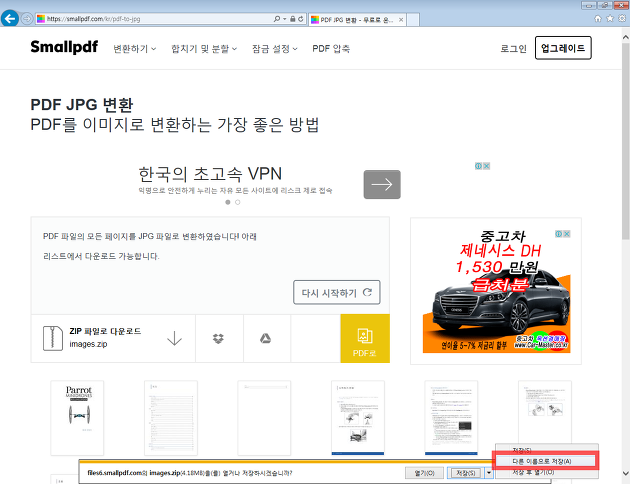The height and width of the screenshot is (484, 630).
Task: Expand the 변환하기 menu
Action: 135,49
